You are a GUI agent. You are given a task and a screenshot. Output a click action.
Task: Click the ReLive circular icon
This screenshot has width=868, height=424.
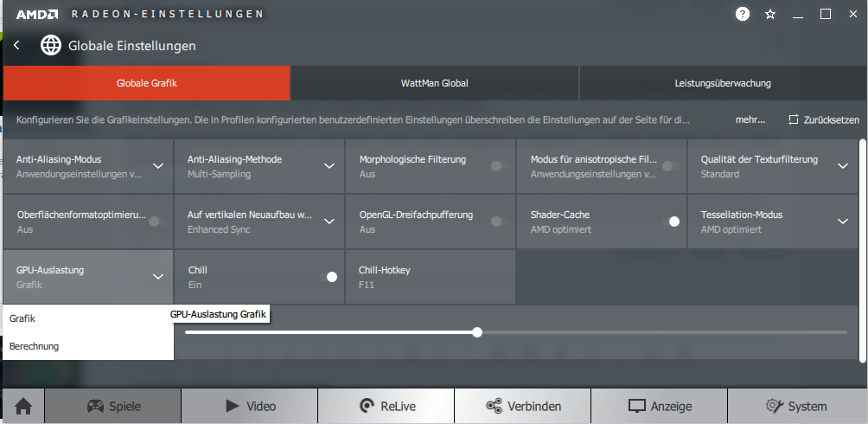(367, 407)
